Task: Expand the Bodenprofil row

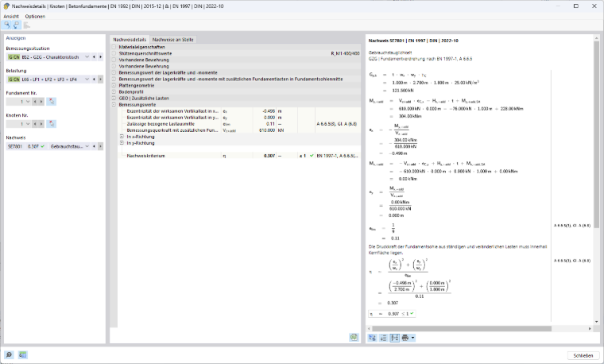Action: [x=114, y=92]
